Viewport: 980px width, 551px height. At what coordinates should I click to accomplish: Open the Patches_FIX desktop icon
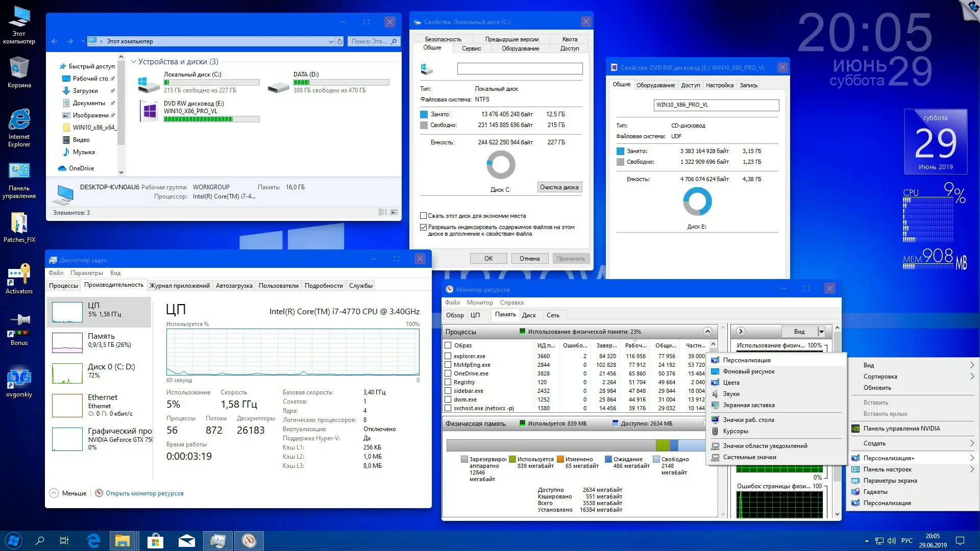coord(19,224)
